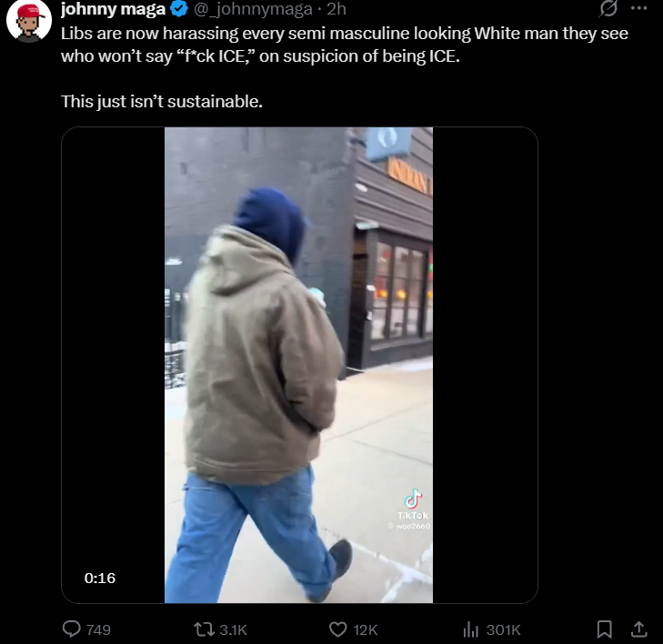Screen dimensions: 663x644
Task: Share the post via upload arrow icon
Action: pos(638,629)
